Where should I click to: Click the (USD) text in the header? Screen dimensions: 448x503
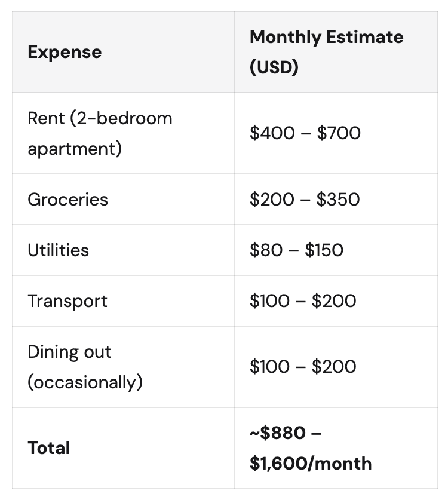point(274,68)
